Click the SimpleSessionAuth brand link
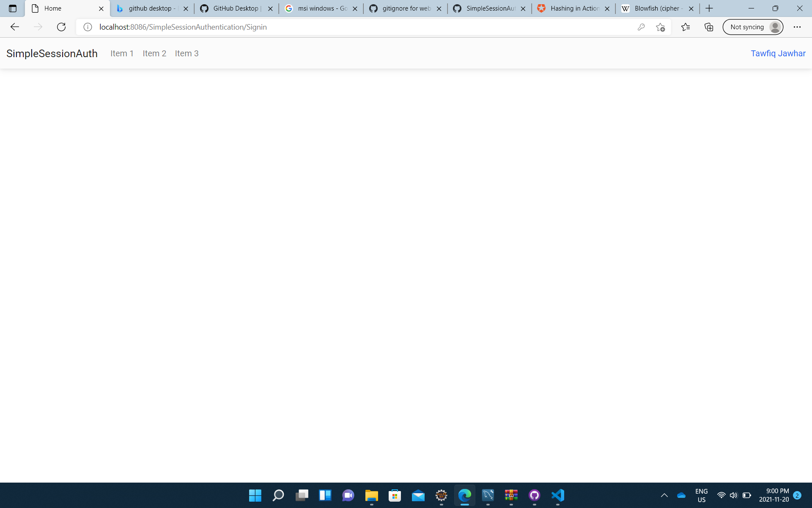812x508 pixels. point(52,53)
